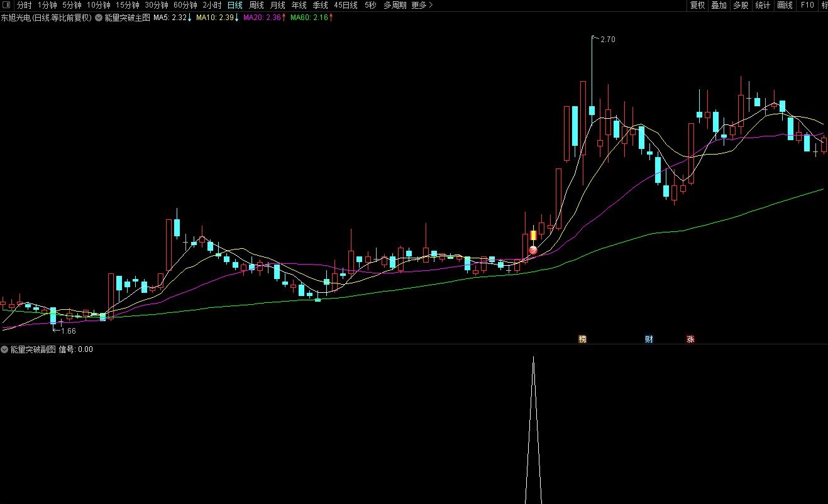The height and width of the screenshot is (504, 828).
Task: Switch to the 周线 weekly tab
Action: 257,5
